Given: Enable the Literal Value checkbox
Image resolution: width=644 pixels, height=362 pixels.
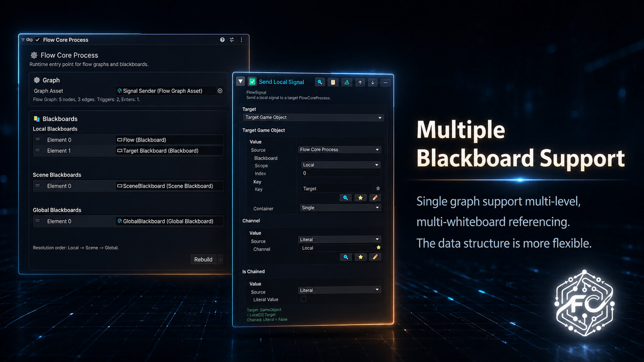Looking at the screenshot, I should tap(304, 299).
